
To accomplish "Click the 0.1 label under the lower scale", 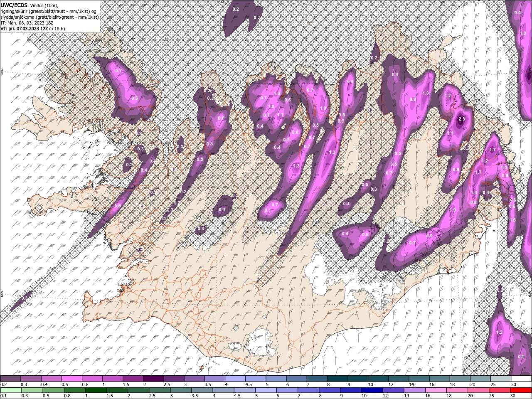I will 3,396.
